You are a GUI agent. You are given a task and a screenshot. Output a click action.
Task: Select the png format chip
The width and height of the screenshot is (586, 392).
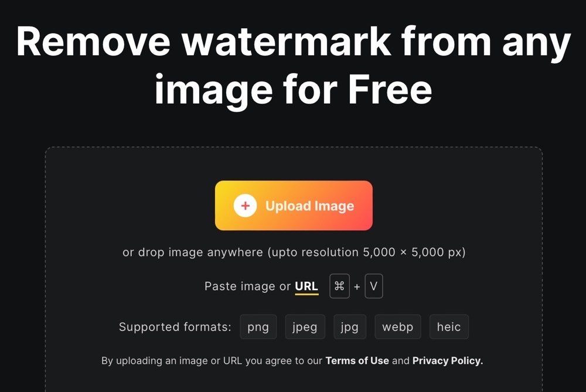(258, 326)
